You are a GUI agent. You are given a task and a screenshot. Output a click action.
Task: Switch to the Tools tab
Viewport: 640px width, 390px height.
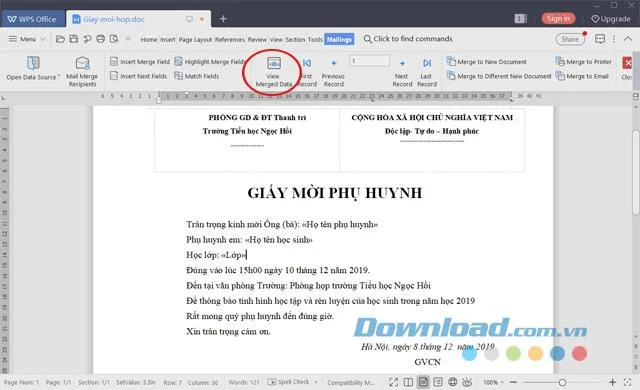tap(315, 40)
